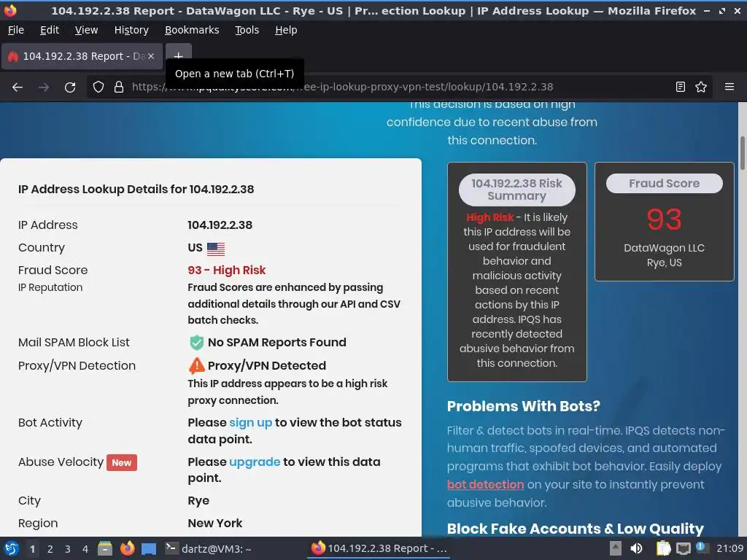Click the network monitor tray icon

(683, 548)
